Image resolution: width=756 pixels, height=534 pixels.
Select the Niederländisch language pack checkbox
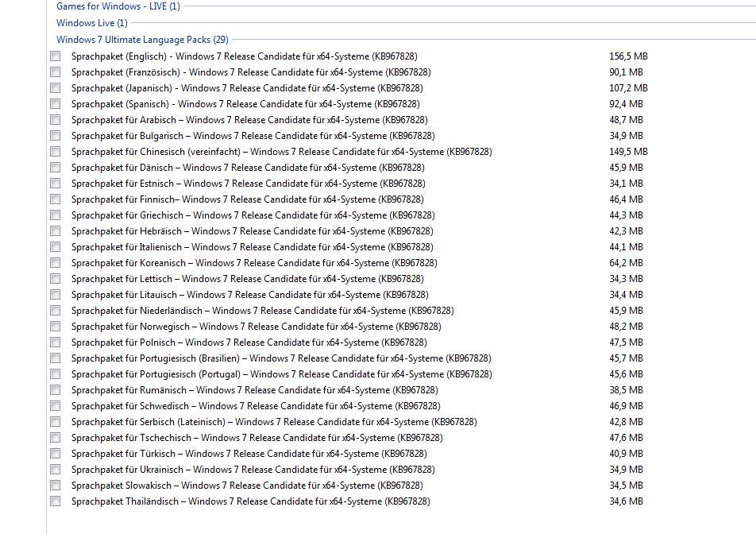(x=56, y=311)
